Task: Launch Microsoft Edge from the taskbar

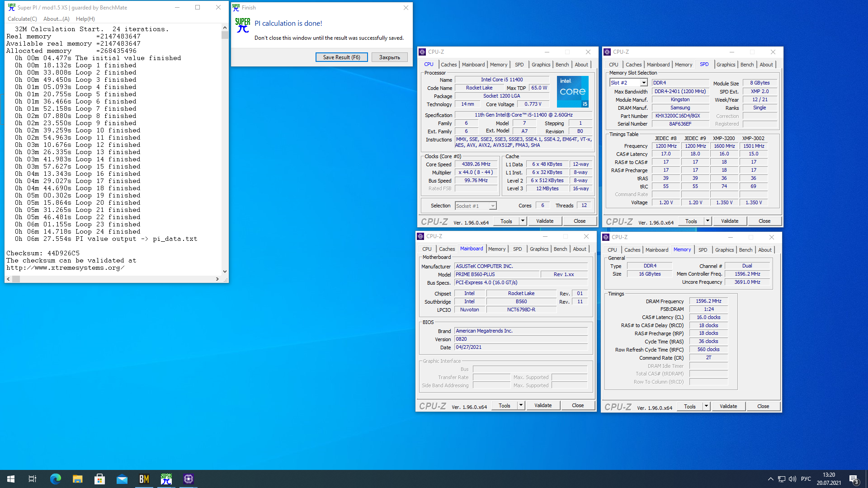Action: (55, 479)
